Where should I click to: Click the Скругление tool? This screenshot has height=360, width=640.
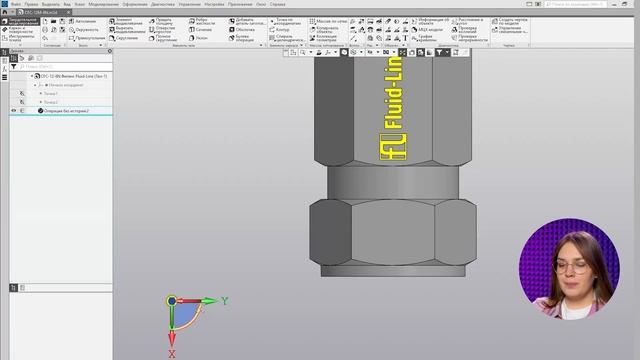coord(123,38)
